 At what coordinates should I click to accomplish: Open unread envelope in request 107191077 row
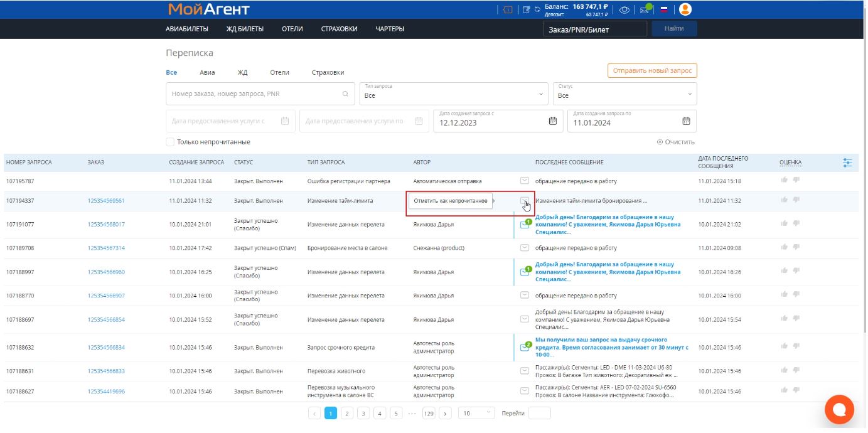[525, 224]
